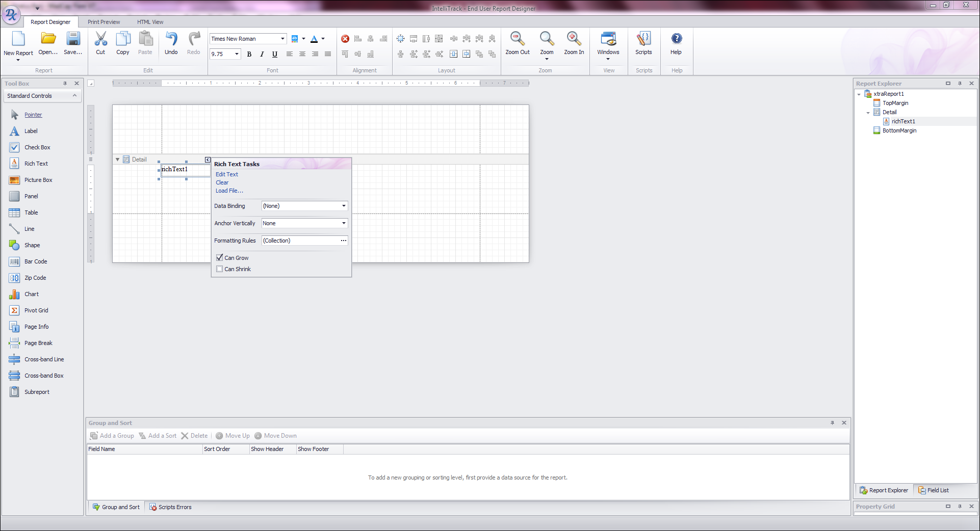Collapse xtraReport1 tree node
Screen dimensions: 980x531
click(x=859, y=94)
